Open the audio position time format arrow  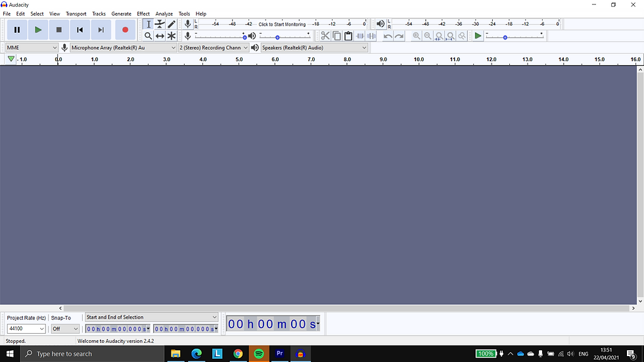[x=318, y=324]
